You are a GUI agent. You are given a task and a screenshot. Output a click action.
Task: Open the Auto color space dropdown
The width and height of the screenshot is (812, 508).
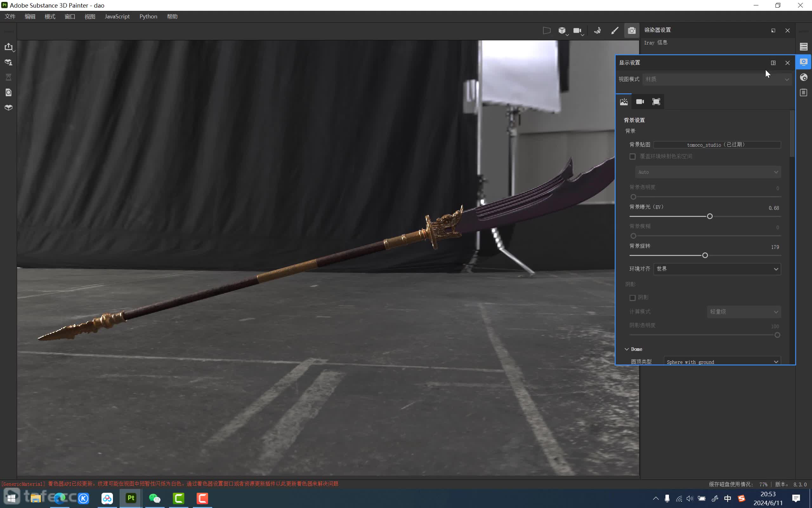tap(708, 172)
